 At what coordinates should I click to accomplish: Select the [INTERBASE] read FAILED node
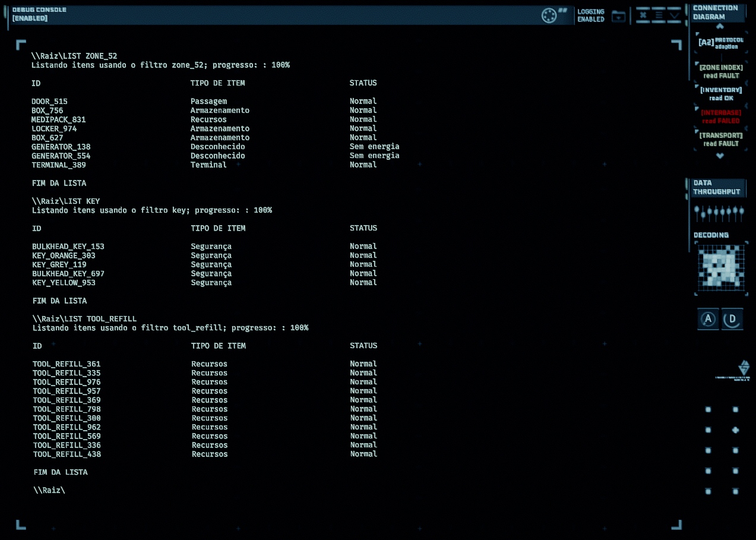721,116
